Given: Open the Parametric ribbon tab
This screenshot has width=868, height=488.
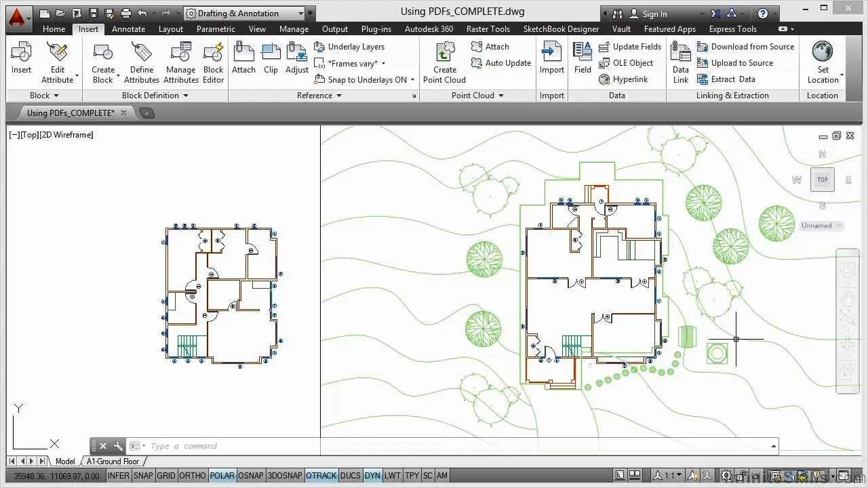Looking at the screenshot, I should [x=216, y=29].
